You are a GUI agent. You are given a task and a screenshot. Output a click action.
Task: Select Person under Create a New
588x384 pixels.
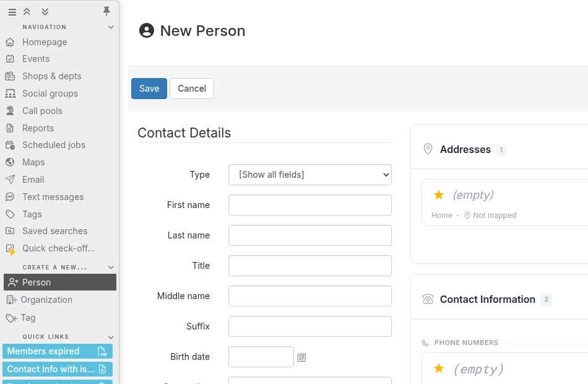(60, 282)
